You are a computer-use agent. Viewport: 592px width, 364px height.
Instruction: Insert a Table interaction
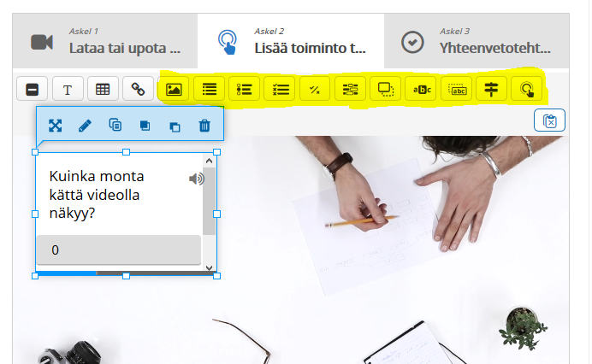[102, 89]
